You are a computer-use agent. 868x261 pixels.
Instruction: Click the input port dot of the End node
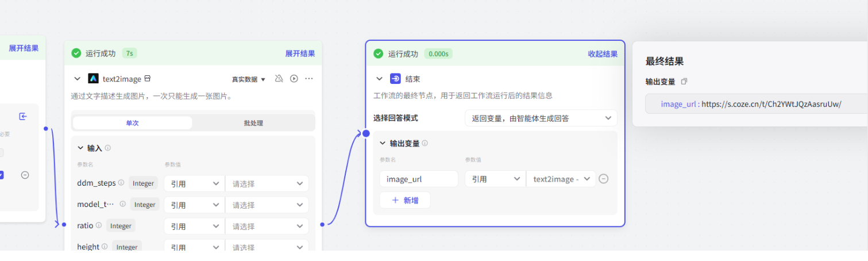click(366, 133)
